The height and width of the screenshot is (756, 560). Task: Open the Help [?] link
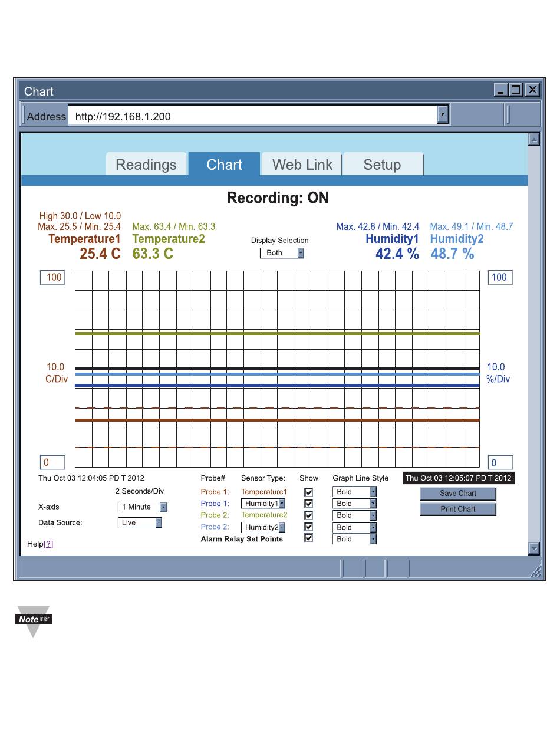(48, 544)
